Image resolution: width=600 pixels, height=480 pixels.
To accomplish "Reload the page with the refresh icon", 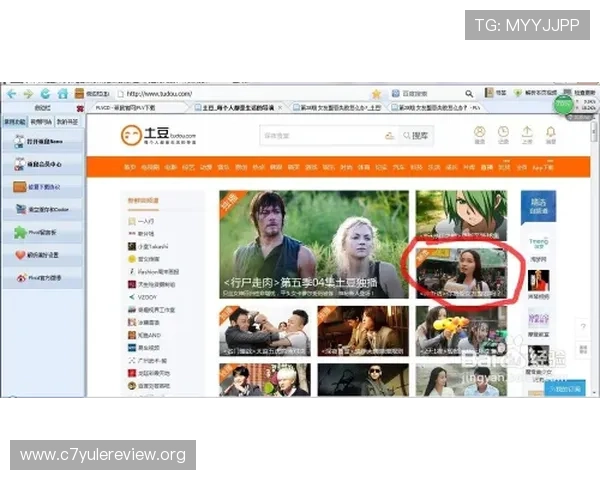I will pyautogui.click(x=46, y=93).
